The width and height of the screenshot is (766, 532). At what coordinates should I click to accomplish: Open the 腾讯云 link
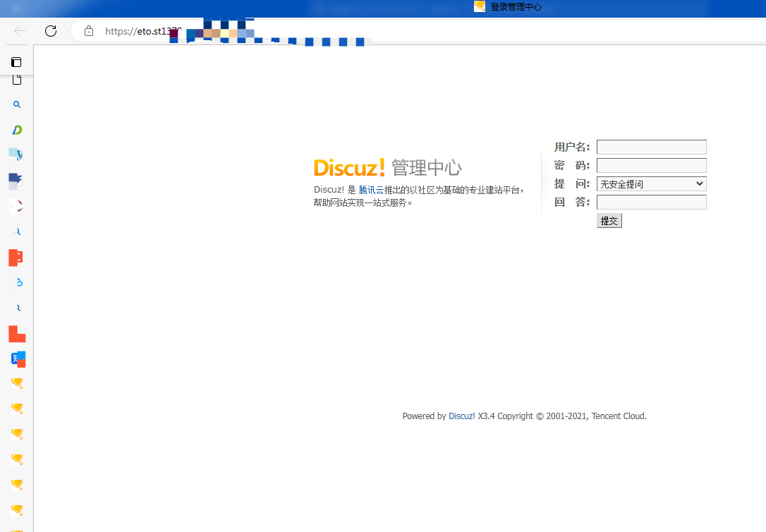tap(371, 190)
